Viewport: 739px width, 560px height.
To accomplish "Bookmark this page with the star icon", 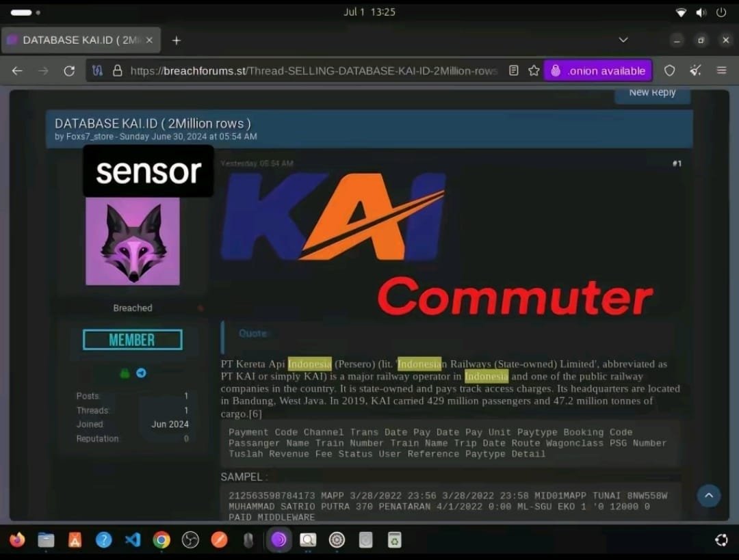I will click(534, 70).
